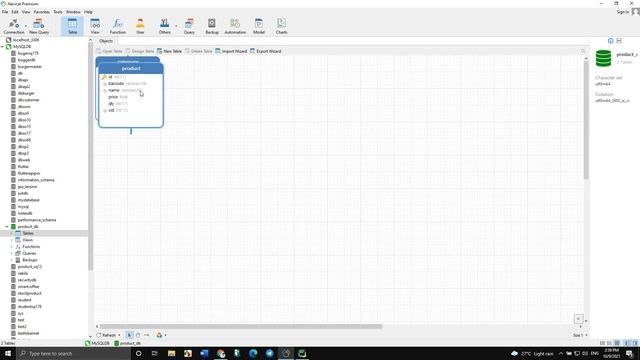
Task: Click the New Table button
Action: pyautogui.click(x=169, y=51)
